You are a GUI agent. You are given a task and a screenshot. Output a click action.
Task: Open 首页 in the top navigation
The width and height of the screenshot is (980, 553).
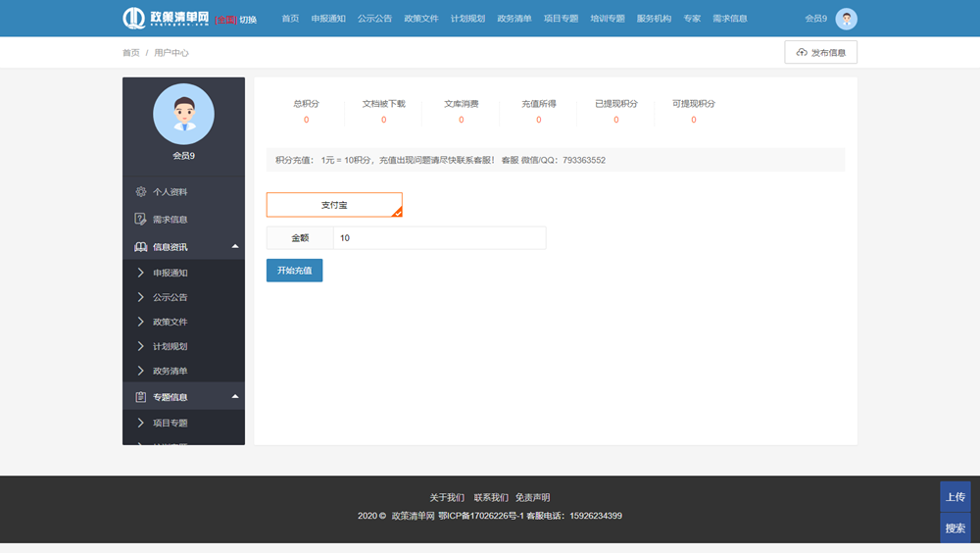[290, 19]
